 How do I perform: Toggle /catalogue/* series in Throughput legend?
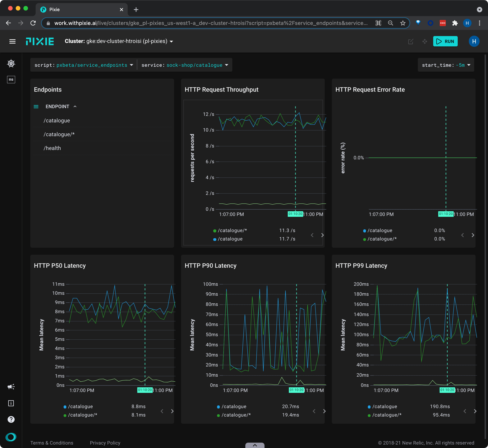(232, 231)
